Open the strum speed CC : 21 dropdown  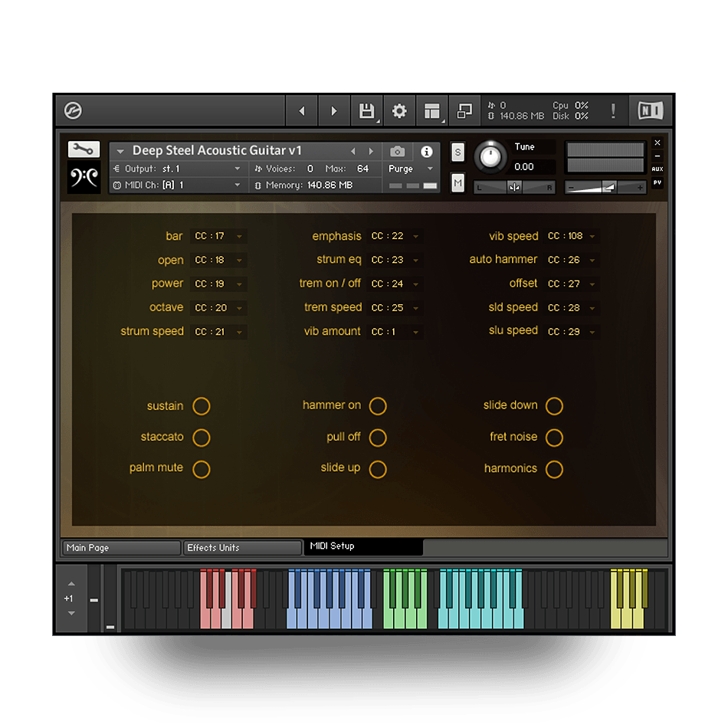click(218, 332)
